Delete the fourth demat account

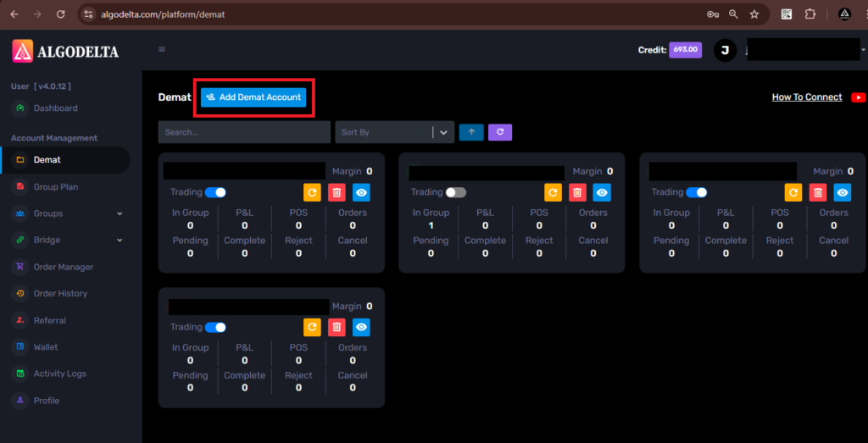337,328
